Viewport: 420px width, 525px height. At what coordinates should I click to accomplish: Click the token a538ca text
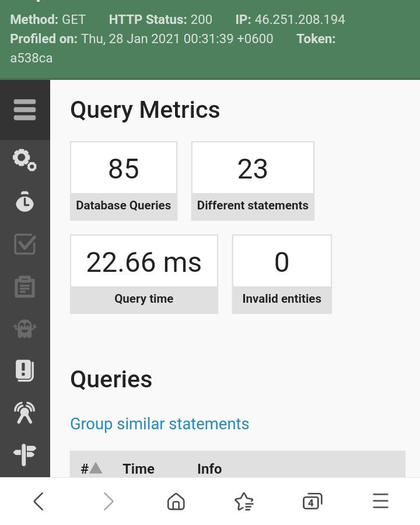click(31, 58)
